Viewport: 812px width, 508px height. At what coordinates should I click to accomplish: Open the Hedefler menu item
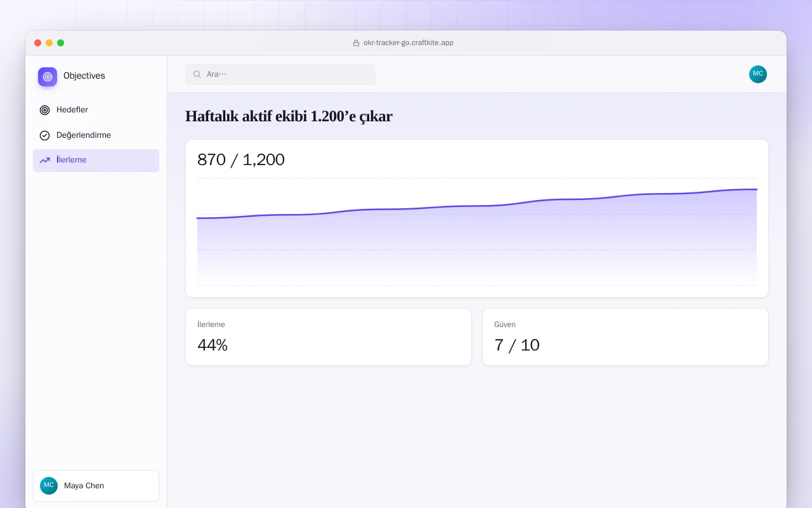pyautogui.click(x=96, y=110)
